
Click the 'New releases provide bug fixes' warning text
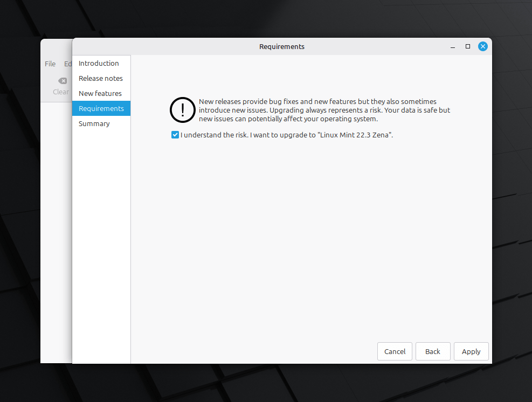click(324, 110)
